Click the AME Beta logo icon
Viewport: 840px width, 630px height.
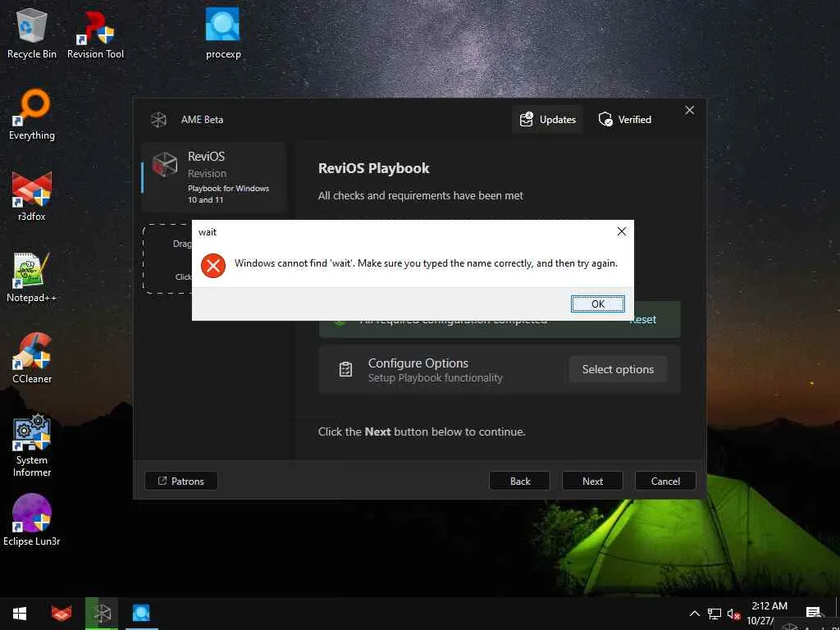(x=158, y=120)
